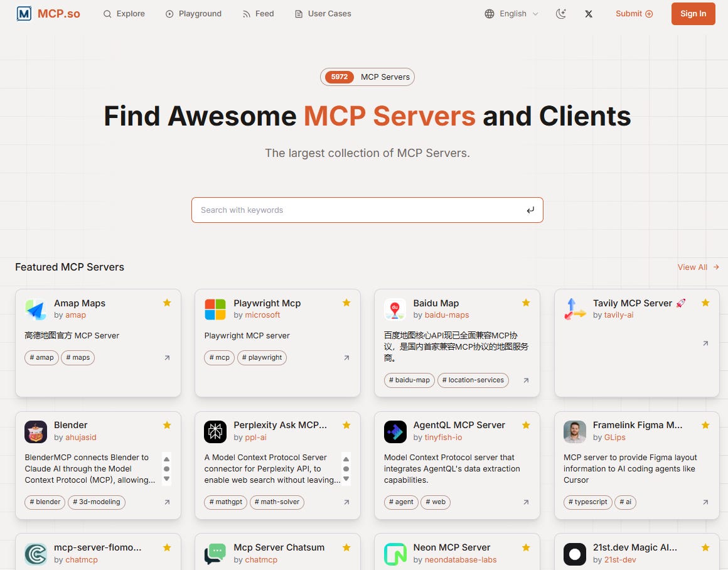Click the star on Amap Maps card
The width and height of the screenshot is (728, 570).
167,303
